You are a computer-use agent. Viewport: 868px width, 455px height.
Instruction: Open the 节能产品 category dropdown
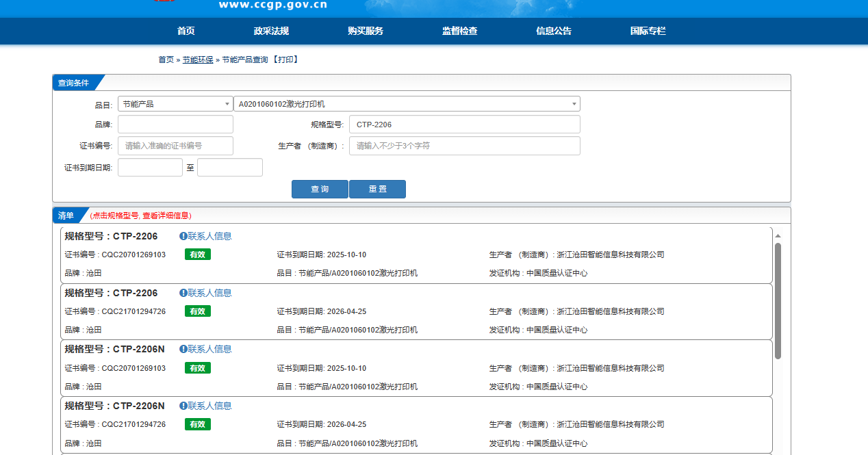[175, 104]
